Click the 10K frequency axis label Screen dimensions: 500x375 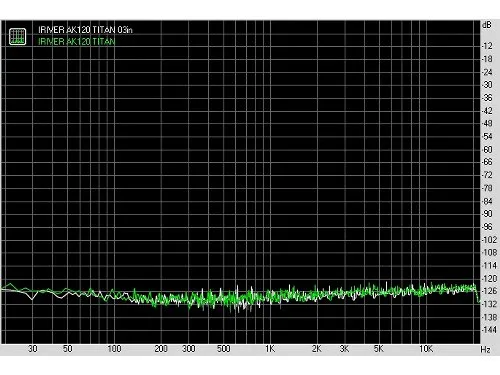(x=426, y=349)
